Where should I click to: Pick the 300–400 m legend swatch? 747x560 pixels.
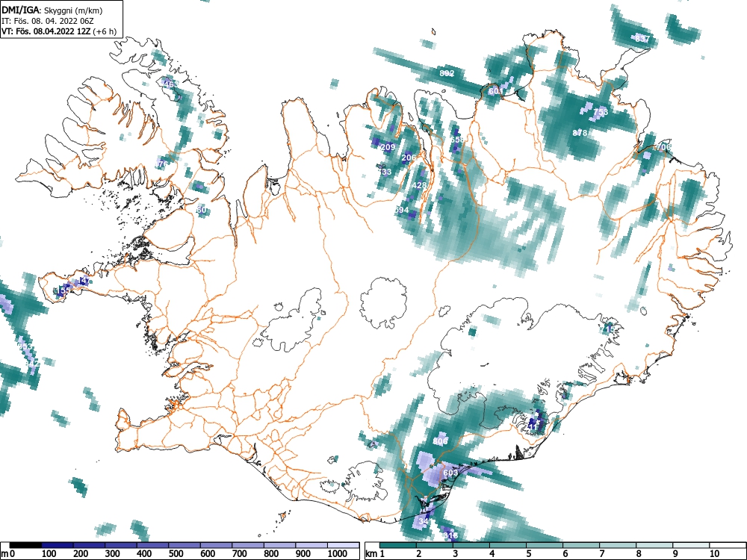121,545
